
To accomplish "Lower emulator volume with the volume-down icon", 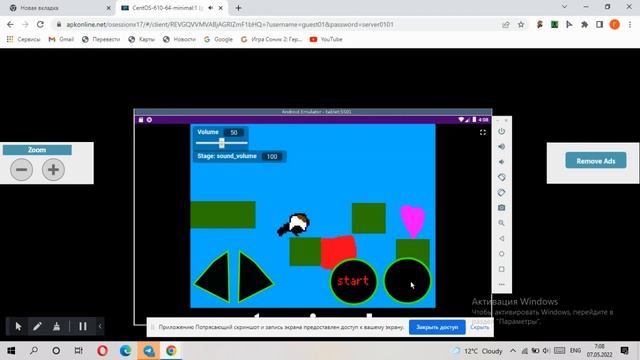I will 502,162.
